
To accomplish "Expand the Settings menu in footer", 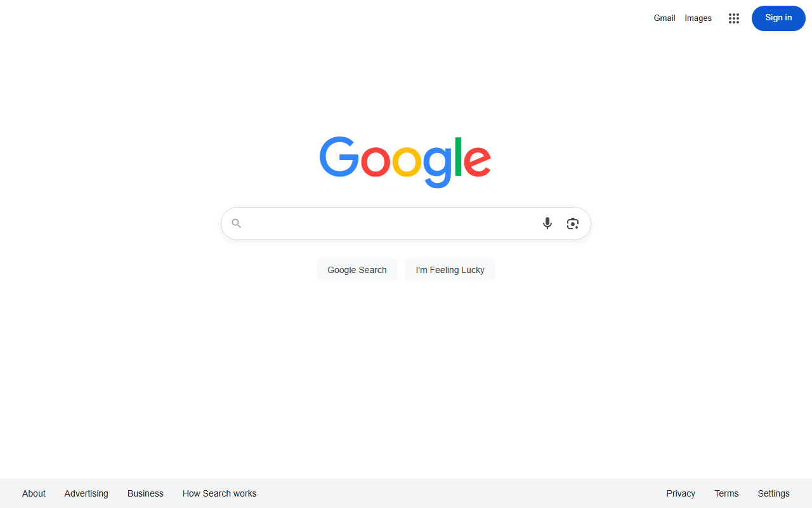I will pos(773,493).
